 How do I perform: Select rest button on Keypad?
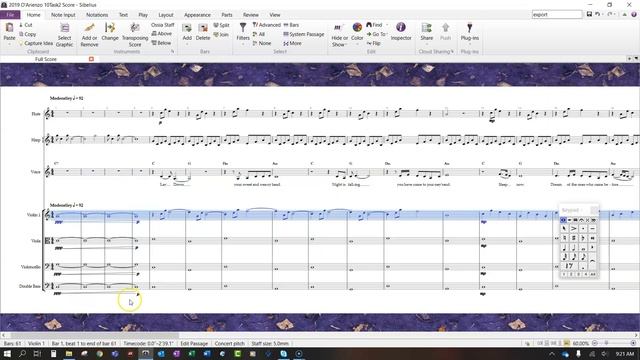click(x=569, y=266)
